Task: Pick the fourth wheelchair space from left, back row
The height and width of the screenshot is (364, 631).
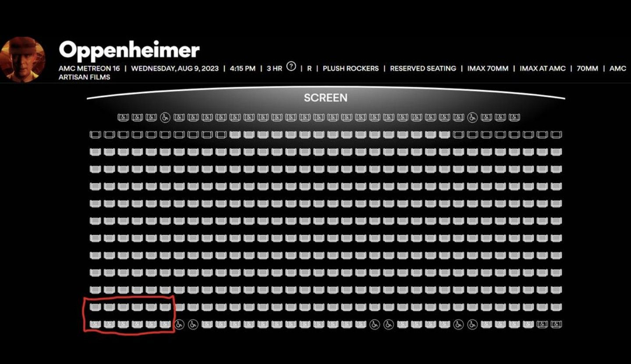Action: coord(388,325)
